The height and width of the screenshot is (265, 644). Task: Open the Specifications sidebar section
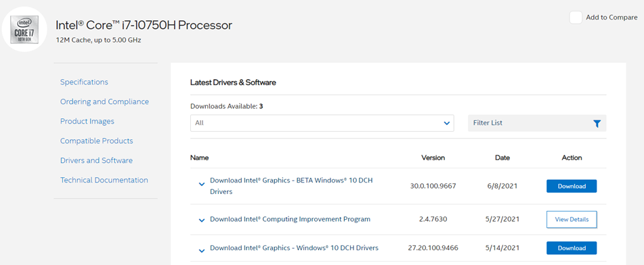click(84, 82)
